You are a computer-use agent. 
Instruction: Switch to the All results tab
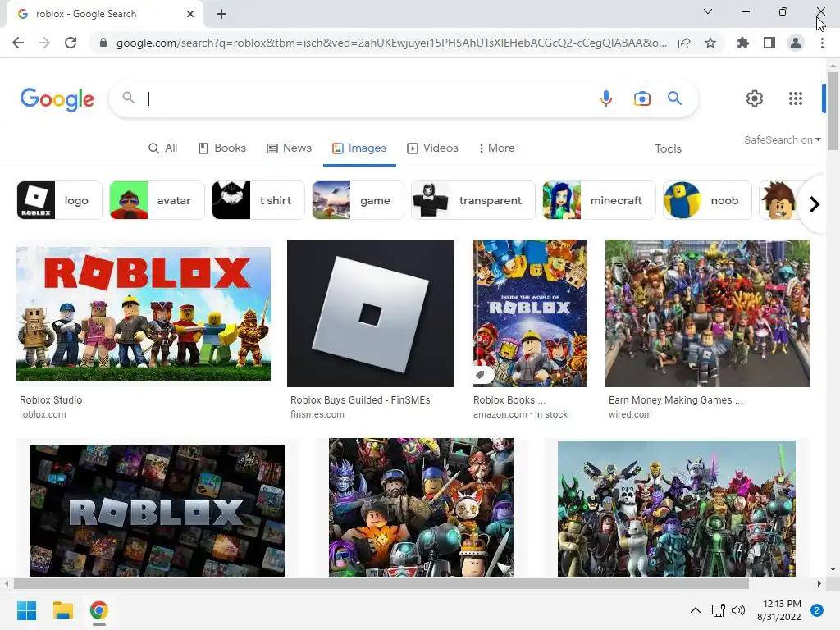tap(163, 148)
